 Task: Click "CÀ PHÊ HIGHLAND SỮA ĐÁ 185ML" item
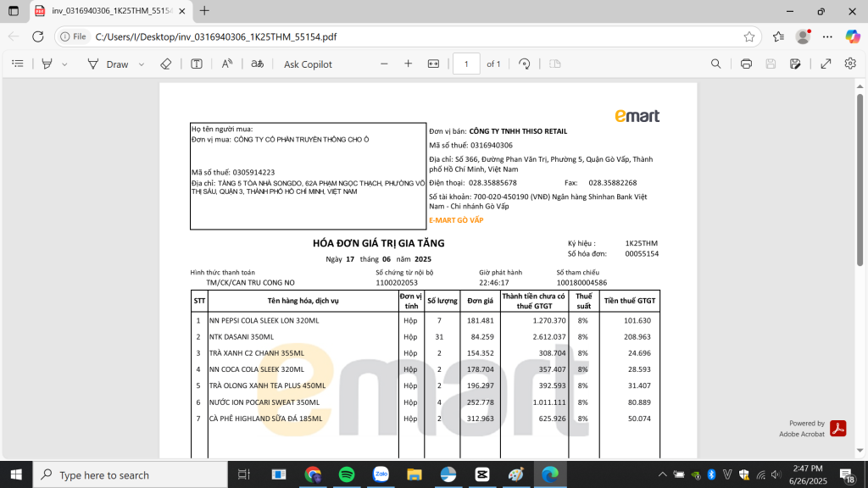point(265,419)
